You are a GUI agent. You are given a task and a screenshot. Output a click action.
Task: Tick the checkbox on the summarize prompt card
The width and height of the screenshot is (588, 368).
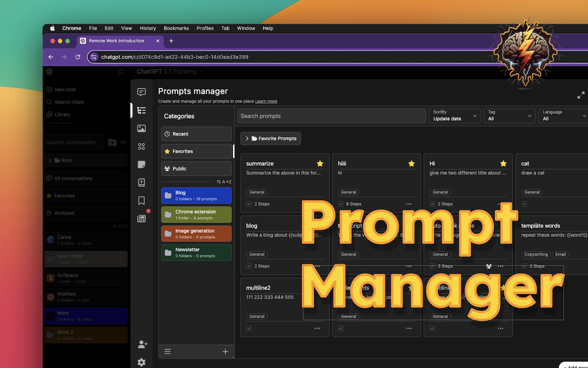pos(249,204)
